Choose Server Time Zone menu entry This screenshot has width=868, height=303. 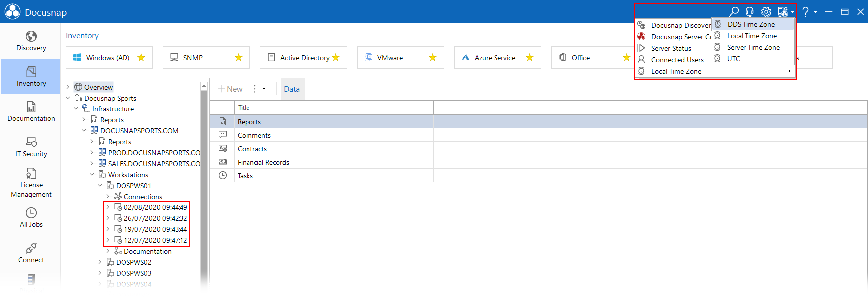(752, 47)
